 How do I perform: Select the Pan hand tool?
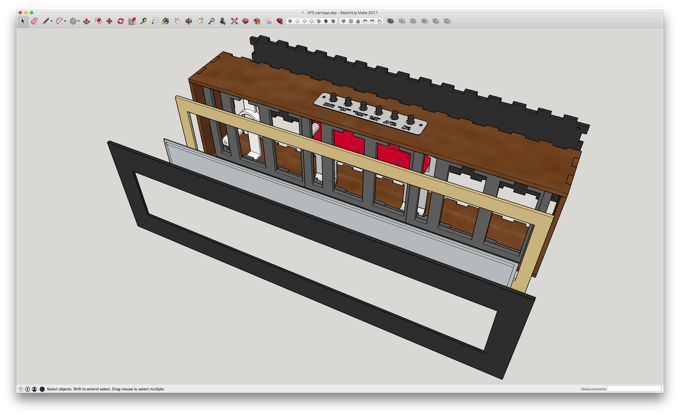click(200, 21)
